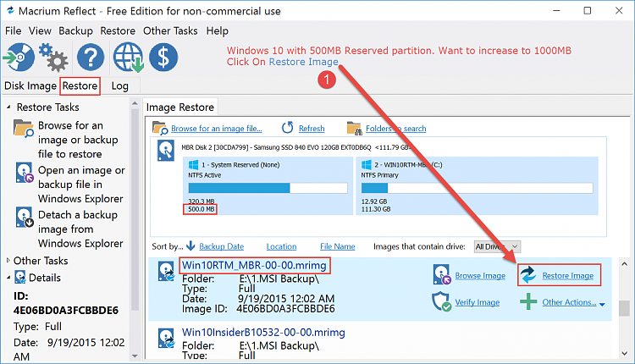Click the green plus Other Actions icon
635x364 pixels.
coord(528,301)
